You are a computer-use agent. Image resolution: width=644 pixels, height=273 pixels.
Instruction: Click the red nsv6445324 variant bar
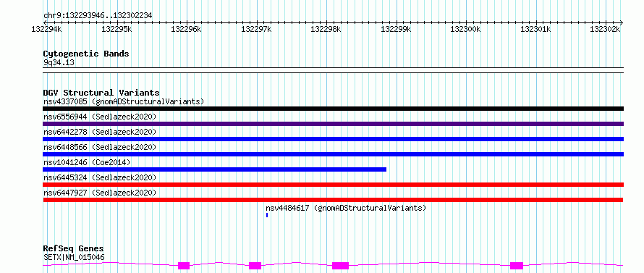[x=333, y=185]
